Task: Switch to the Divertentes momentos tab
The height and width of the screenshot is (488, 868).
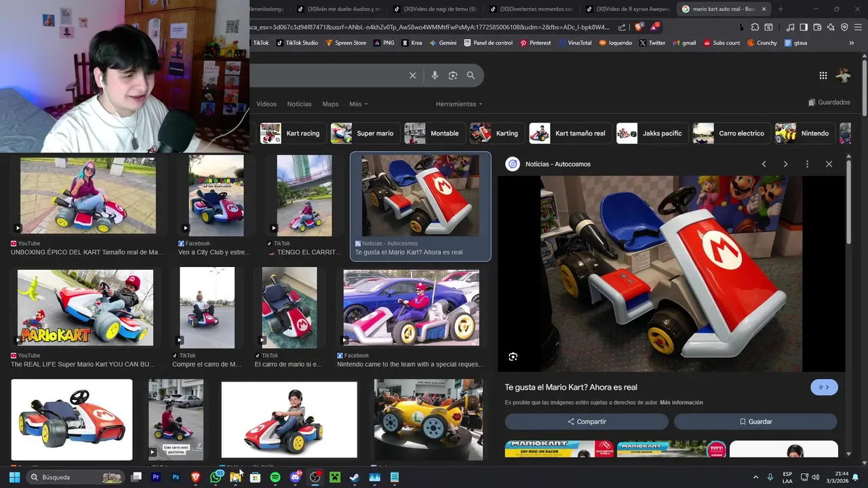Action: (x=531, y=9)
